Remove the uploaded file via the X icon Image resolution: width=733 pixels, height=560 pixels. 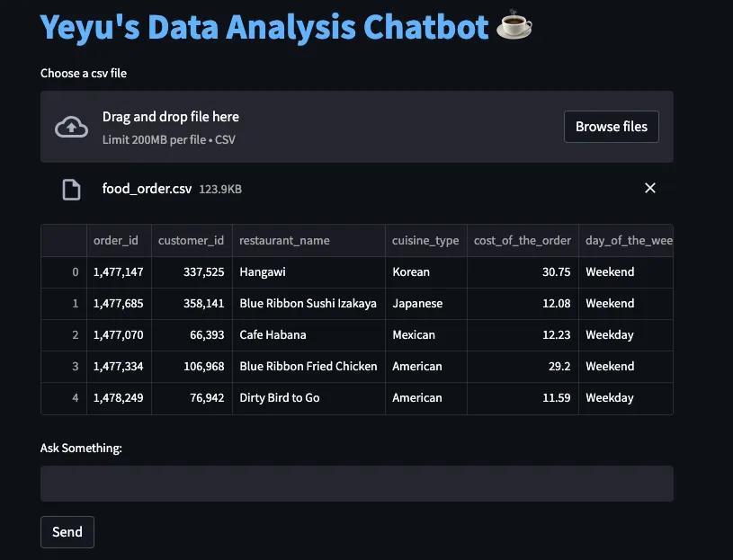point(650,188)
